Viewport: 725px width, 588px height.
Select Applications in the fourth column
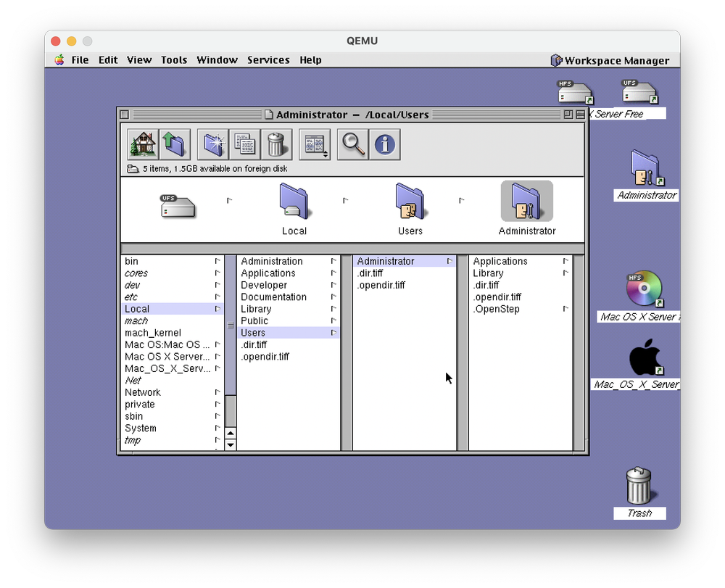point(521,261)
